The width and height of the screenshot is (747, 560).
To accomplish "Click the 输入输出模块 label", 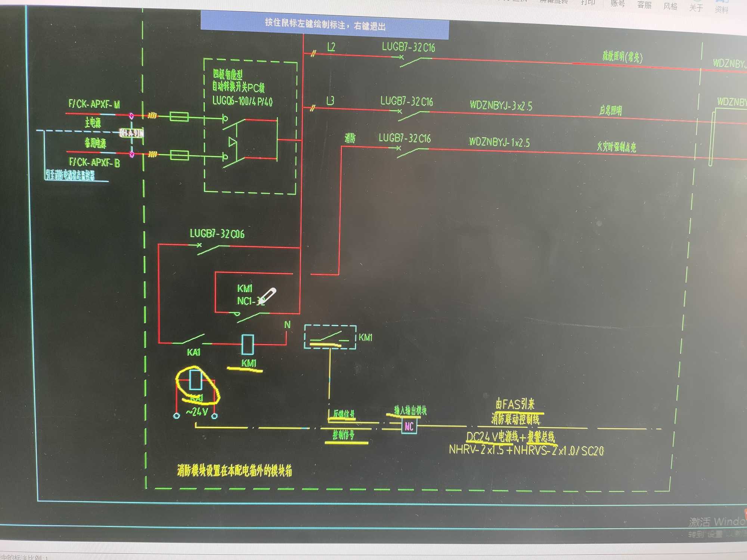I will [410, 411].
